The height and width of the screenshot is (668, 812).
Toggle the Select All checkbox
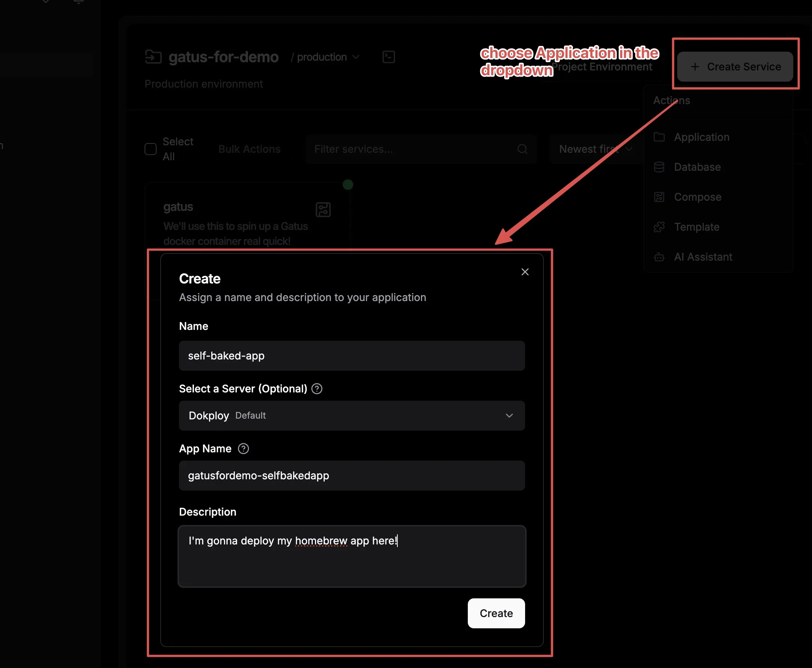pos(151,149)
